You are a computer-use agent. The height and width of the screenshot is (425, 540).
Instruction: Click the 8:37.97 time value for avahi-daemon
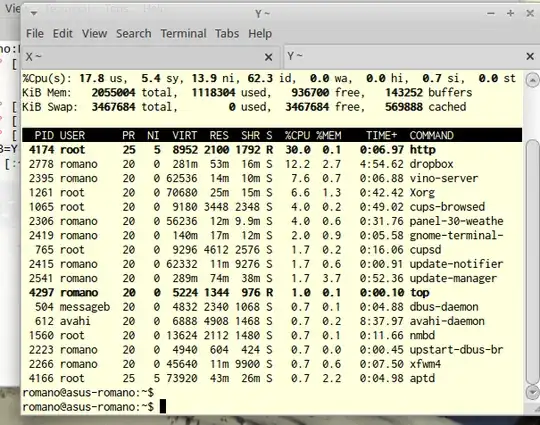click(382, 321)
